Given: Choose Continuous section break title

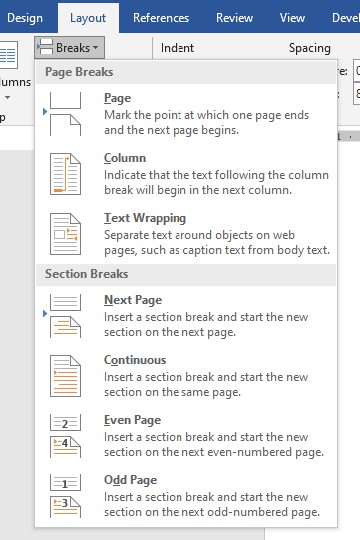Looking at the screenshot, I should click(x=135, y=360).
